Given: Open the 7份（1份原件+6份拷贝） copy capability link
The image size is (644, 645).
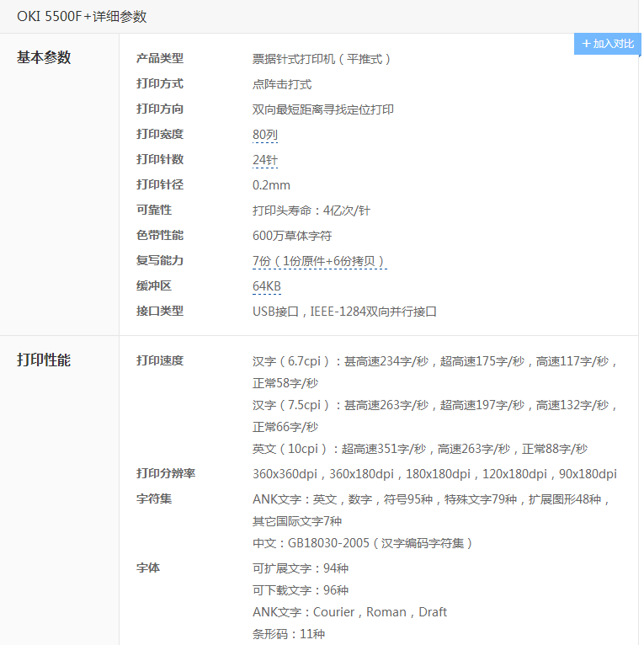Looking at the screenshot, I should click(319, 261).
